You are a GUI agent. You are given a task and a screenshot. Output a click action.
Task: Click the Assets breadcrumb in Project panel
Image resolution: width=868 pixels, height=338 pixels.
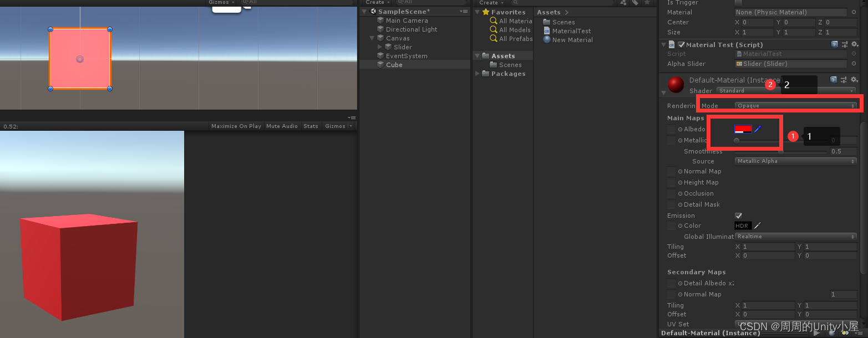[x=549, y=12]
